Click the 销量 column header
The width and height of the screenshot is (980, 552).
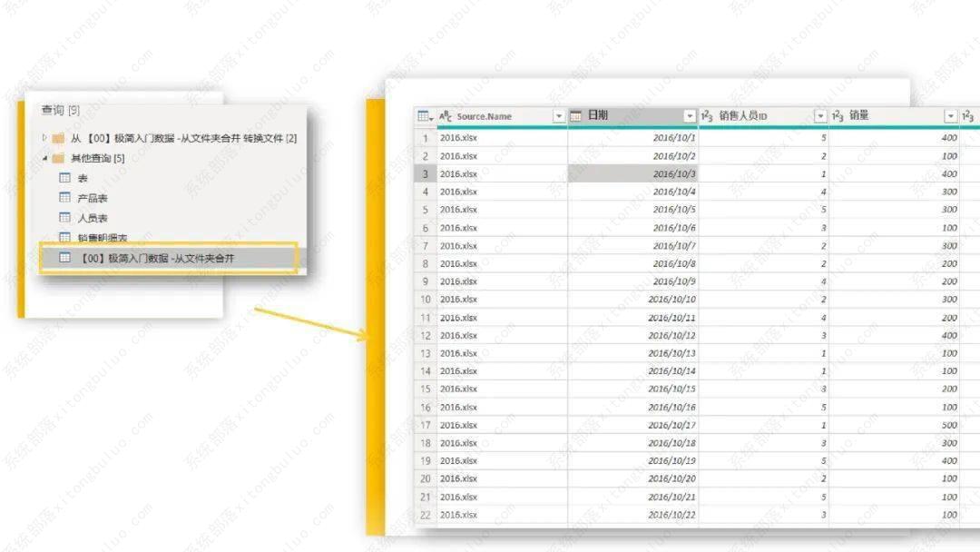click(858, 115)
